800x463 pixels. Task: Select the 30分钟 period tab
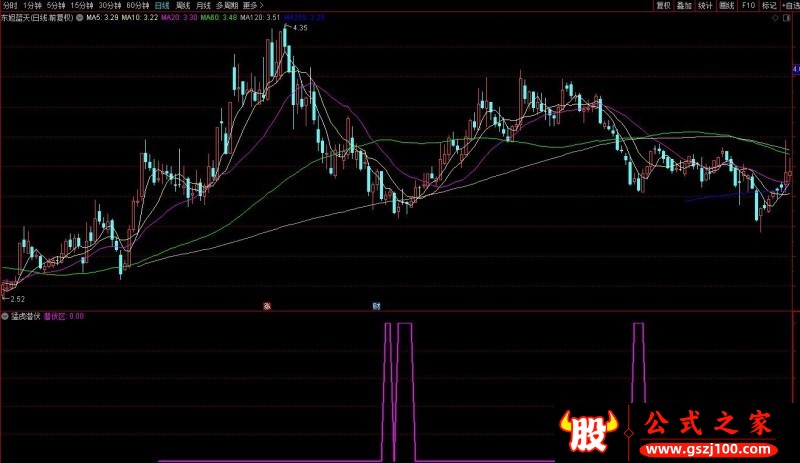tap(110, 6)
